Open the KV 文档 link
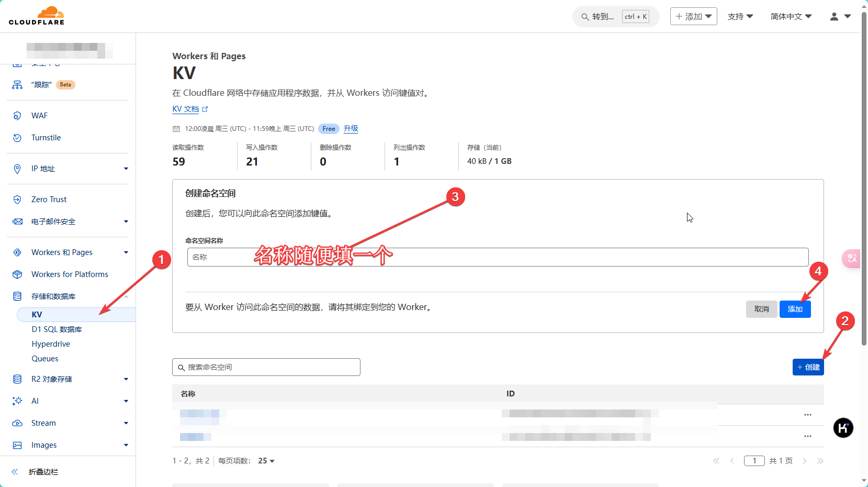The height and width of the screenshot is (487, 868). (186, 109)
